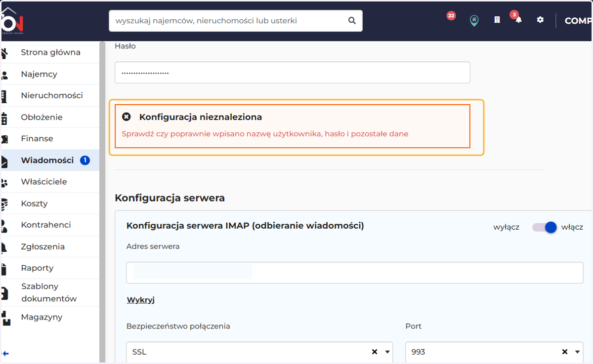Open the Bezpieczeństwo połączenia SSL combo box

click(259, 352)
